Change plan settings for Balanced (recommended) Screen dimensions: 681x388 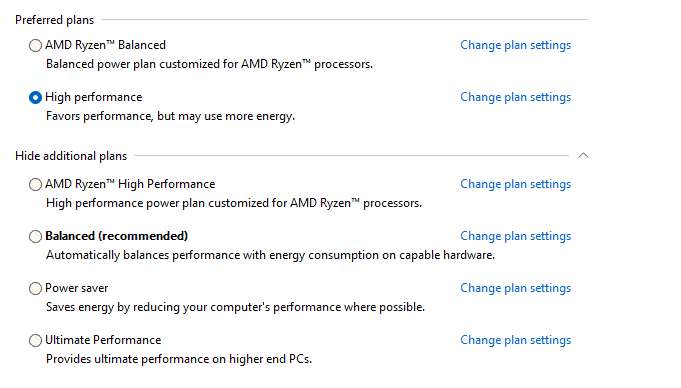point(516,236)
